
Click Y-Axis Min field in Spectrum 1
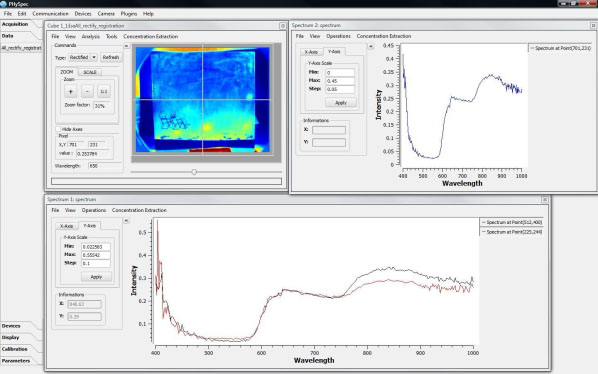[x=96, y=247]
